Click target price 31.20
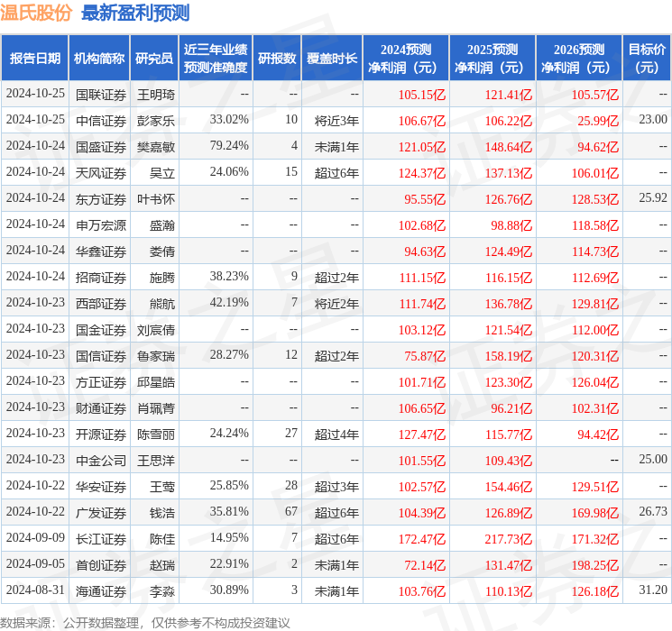672x631 pixels. 653,590
